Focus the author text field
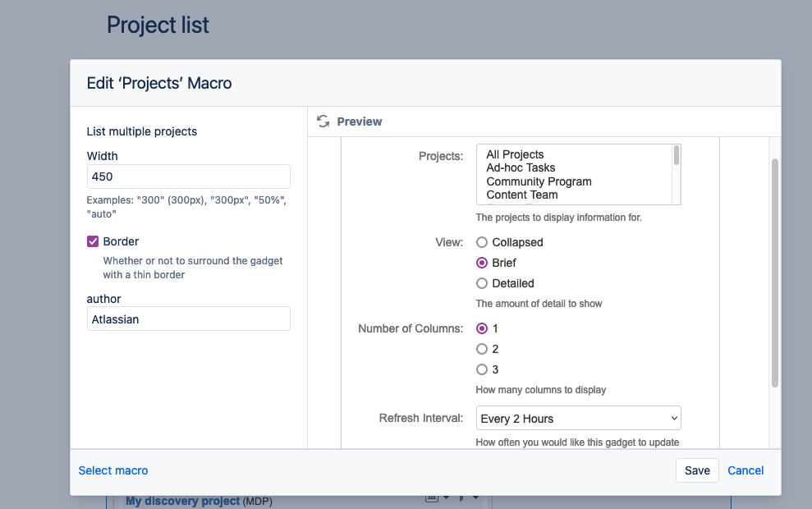Image resolution: width=812 pixels, height=509 pixels. 188,319
